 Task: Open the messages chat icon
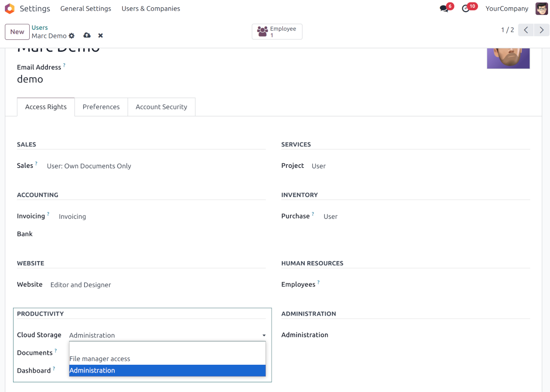tap(444, 9)
